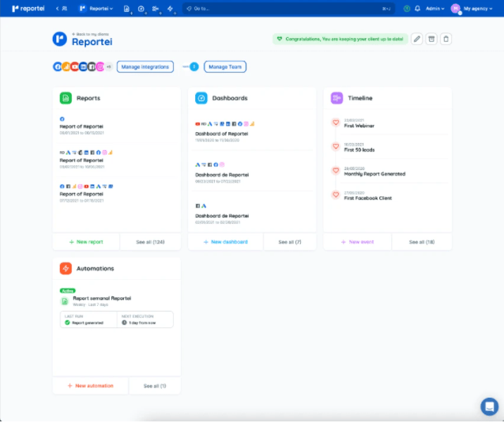Click the LinkedIn integration icon
Screen dimensions: 504x423
pos(83,67)
